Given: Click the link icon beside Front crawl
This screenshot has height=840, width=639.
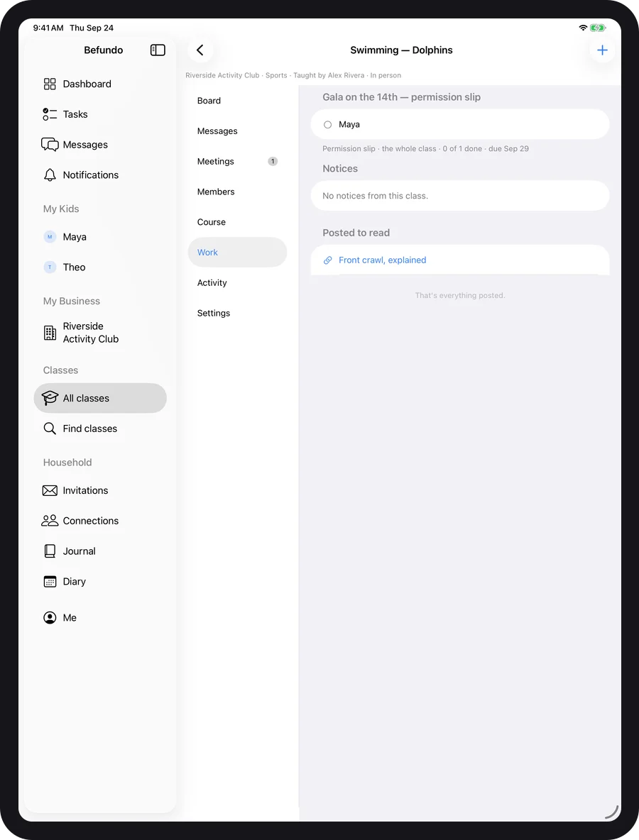Looking at the screenshot, I should [327, 260].
